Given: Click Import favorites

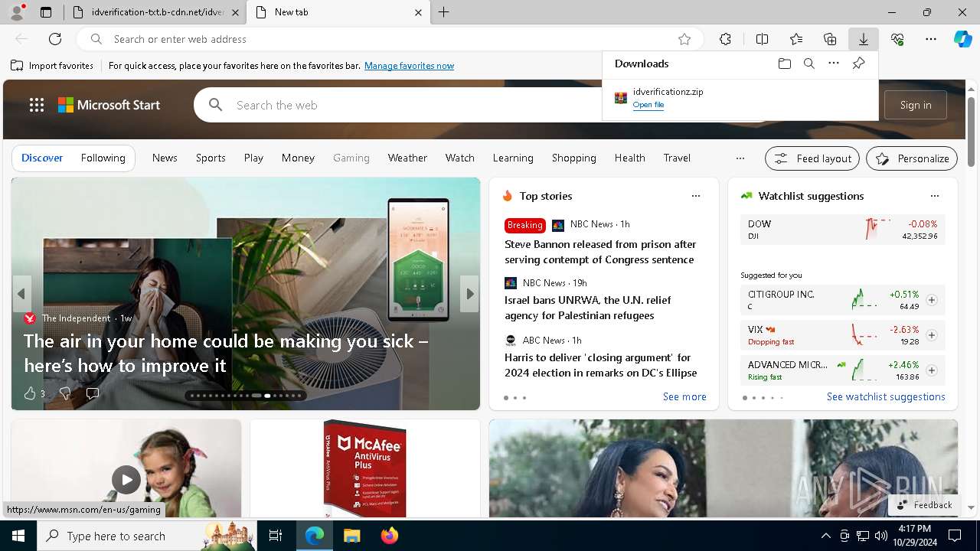Looking at the screenshot, I should click(52, 66).
